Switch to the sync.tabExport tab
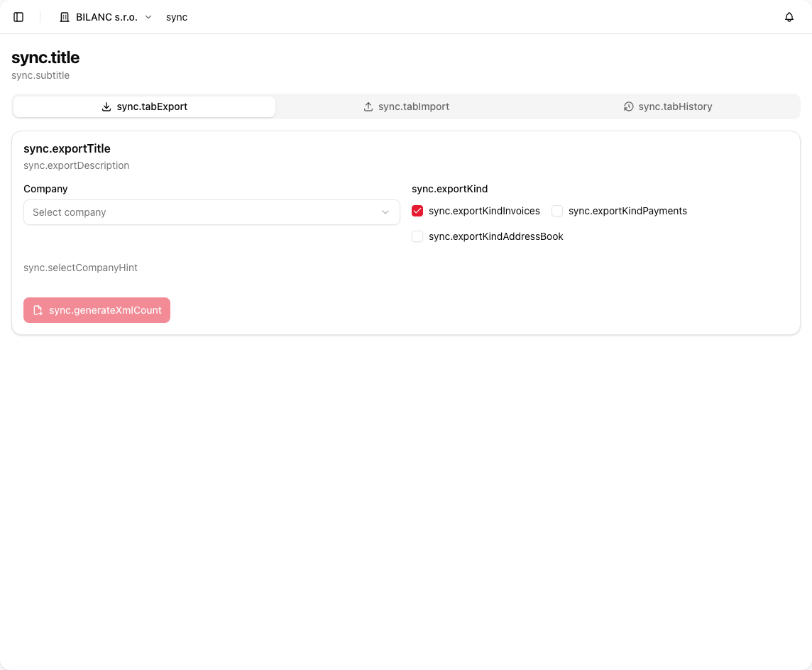 coord(145,106)
